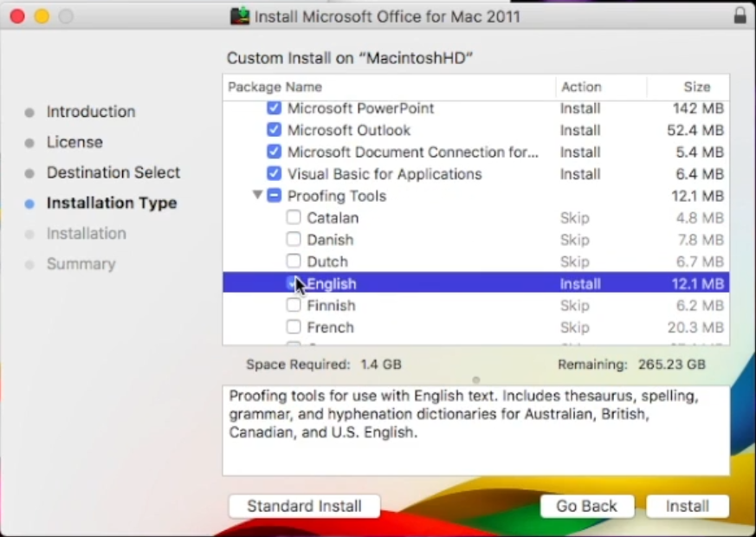Collapse the Proofing Tools disclosure triangle
The width and height of the screenshot is (756, 537).
coord(257,195)
